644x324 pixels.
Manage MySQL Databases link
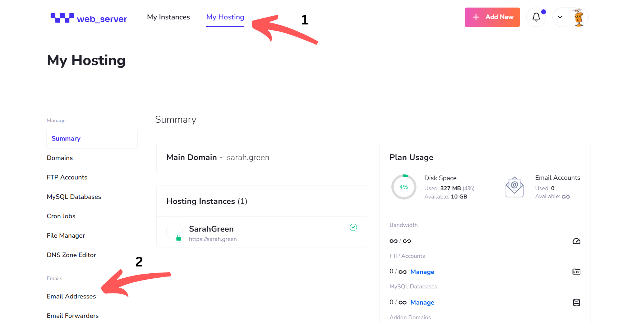(x=422, y=302)
